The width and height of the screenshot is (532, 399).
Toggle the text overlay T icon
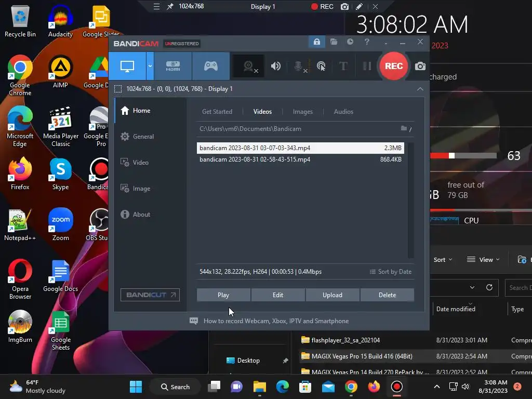point(343,66)
